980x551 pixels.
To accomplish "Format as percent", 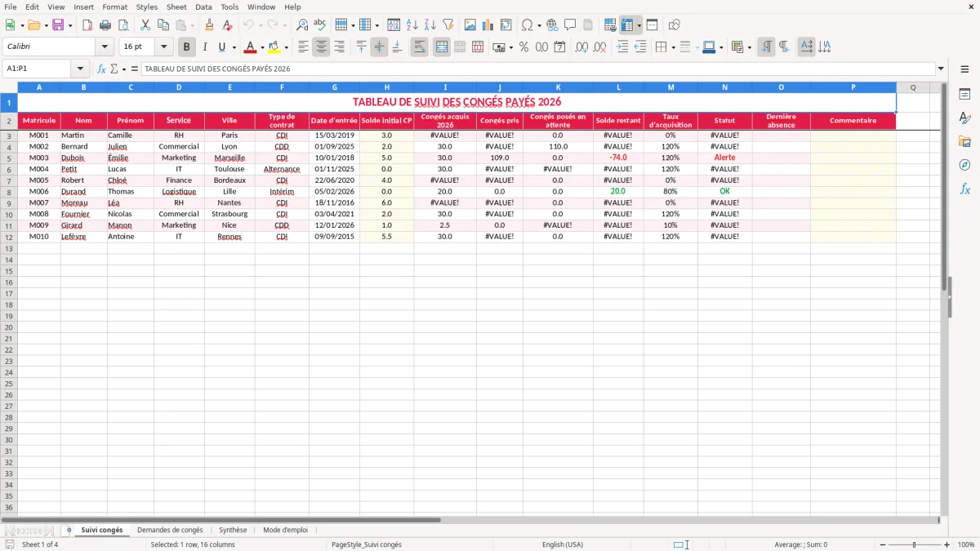I will click(523, 47).
